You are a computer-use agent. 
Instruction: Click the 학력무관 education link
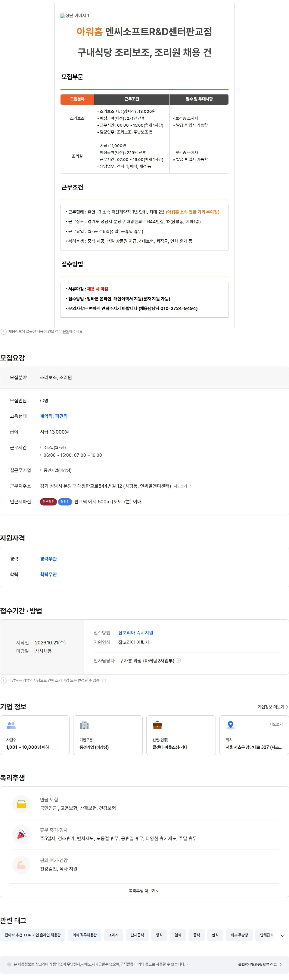tap(48, 574)
